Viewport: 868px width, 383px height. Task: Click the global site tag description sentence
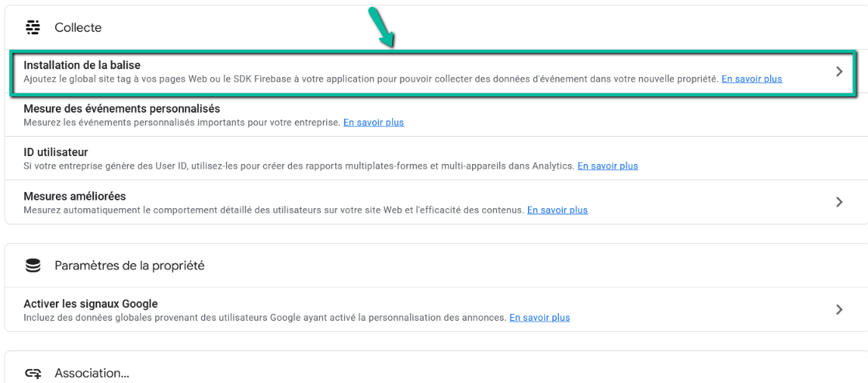click(371, 78)
